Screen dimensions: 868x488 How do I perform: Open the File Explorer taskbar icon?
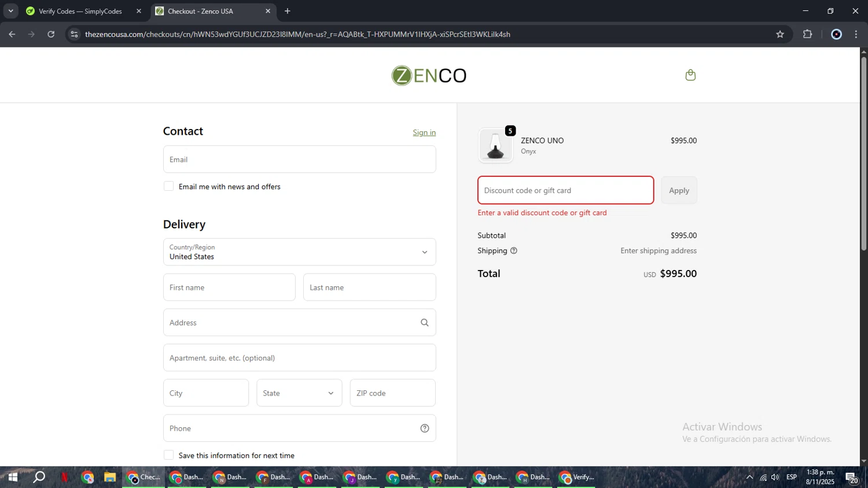click(x=110, y=477)
